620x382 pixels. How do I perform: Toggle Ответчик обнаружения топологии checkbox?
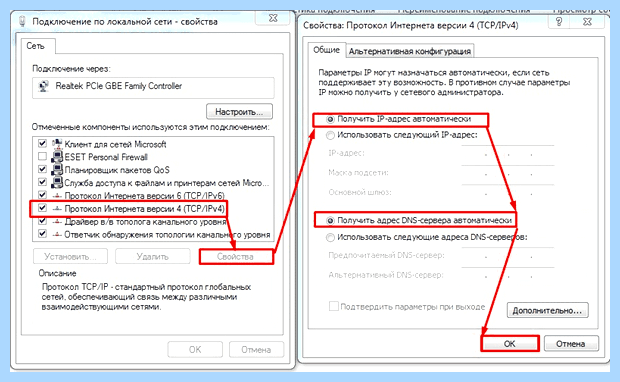point(42,234)
